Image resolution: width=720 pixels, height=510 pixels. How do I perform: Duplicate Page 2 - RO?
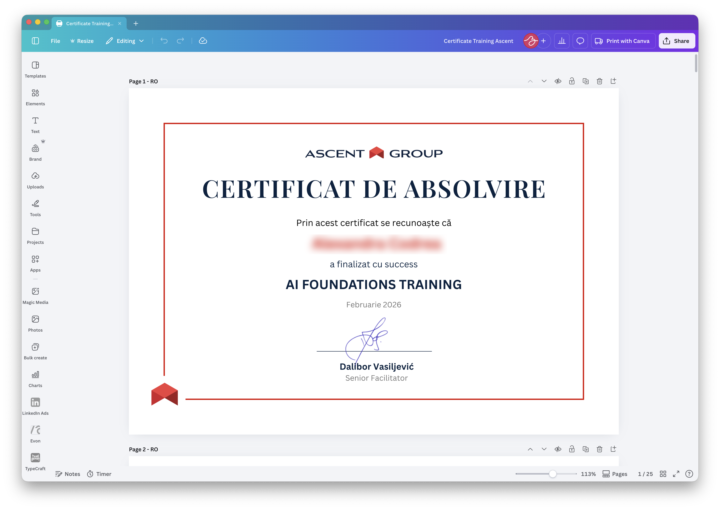(585, 449)
